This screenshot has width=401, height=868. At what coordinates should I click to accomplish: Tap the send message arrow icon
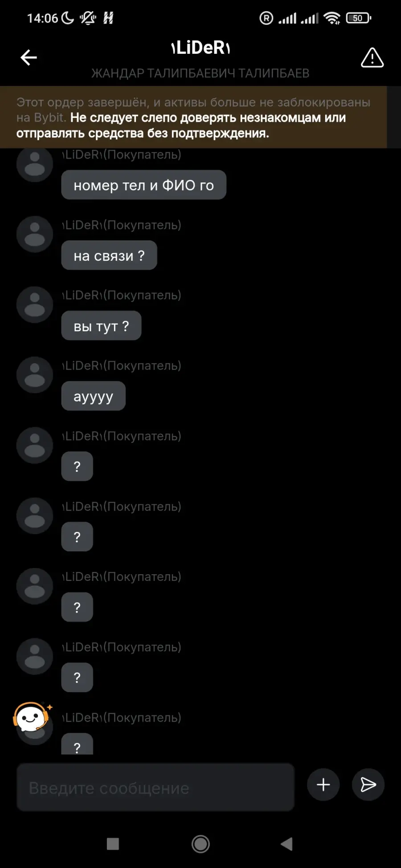(x=368, y=784)
